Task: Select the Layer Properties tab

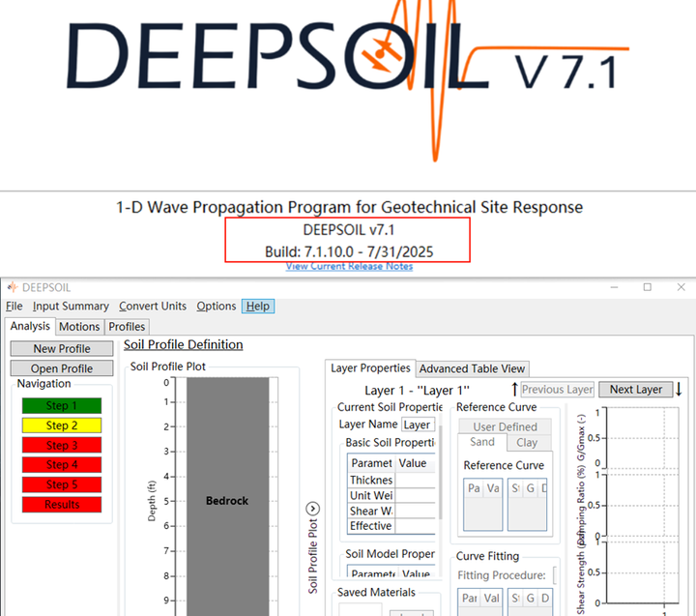Action: [x=370, y=368]
